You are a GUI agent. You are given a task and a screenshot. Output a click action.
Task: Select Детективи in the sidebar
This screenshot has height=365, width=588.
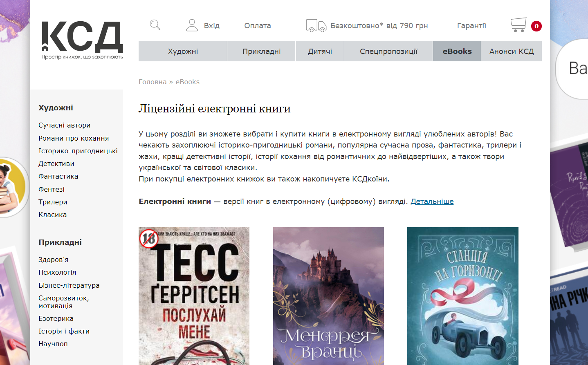(x=56, y=163)
